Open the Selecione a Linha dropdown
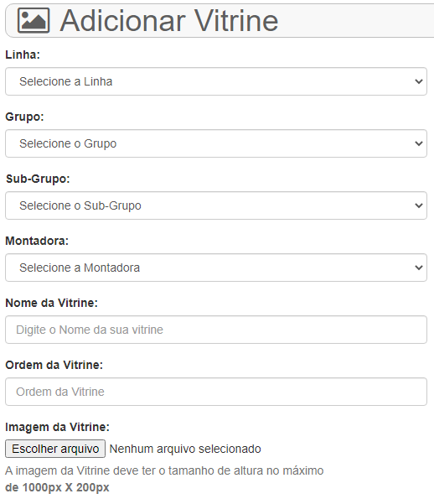The width and height of the screenshot is (434, 504). tap(216, 81)
